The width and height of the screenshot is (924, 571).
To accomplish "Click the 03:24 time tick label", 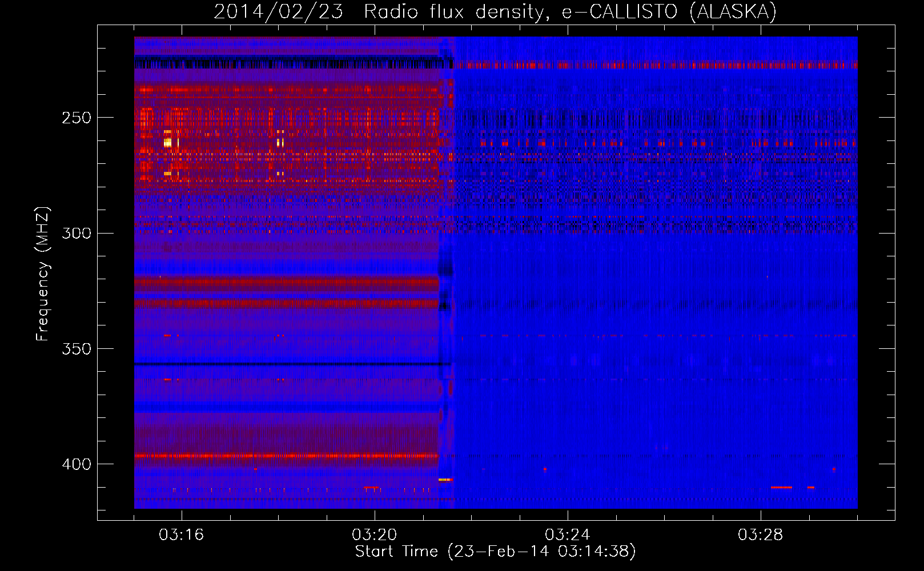I will (567, 534).
